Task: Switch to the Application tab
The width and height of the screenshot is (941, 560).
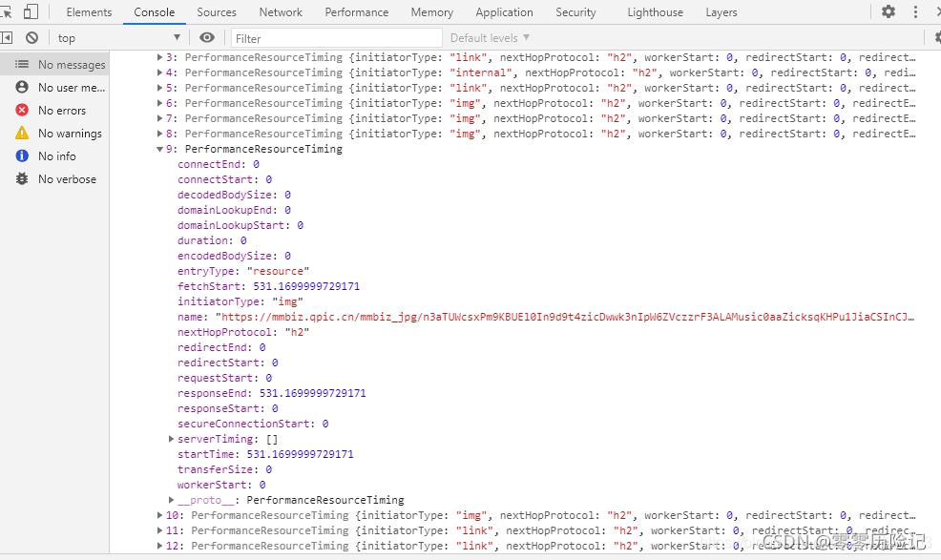Action: 504,12
